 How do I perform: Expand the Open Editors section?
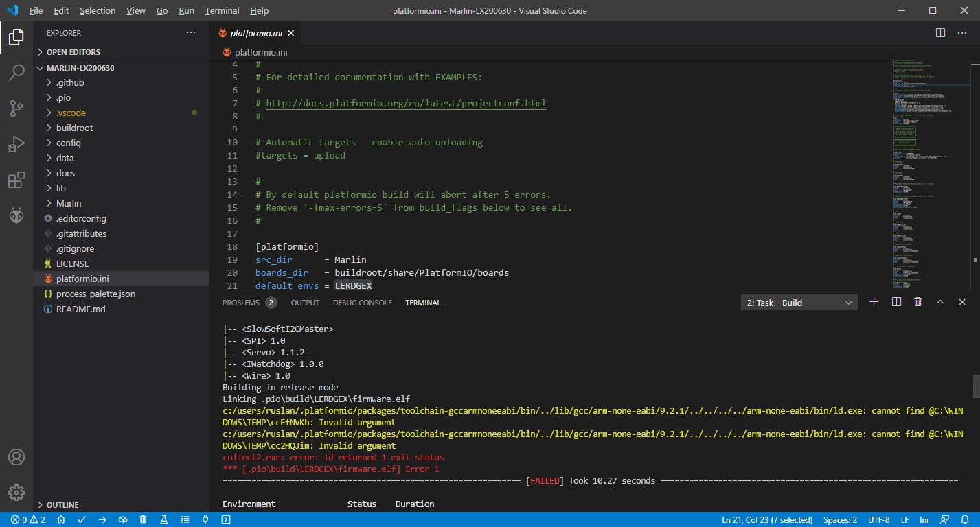pyautogui.click(x=121, y=52)
